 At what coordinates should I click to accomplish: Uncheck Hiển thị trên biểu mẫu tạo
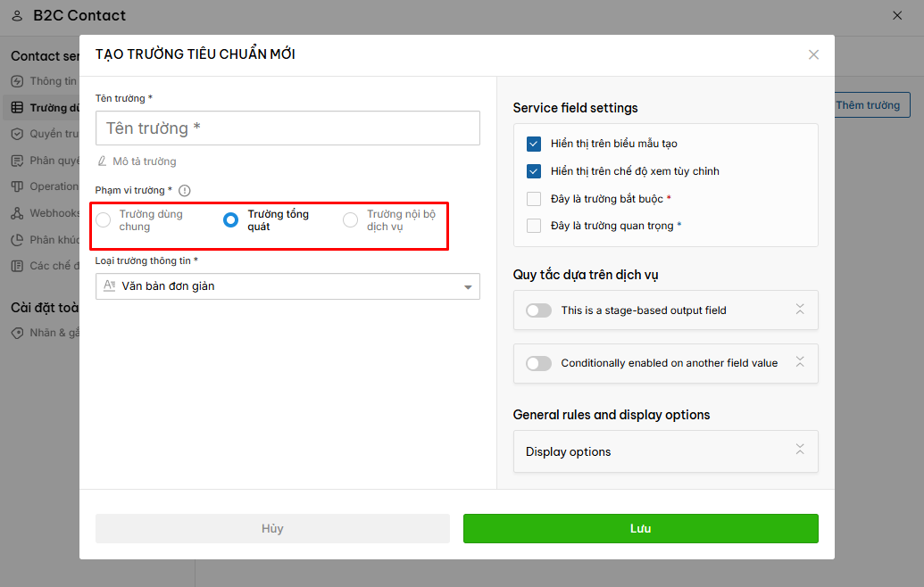tap(533, 144)
